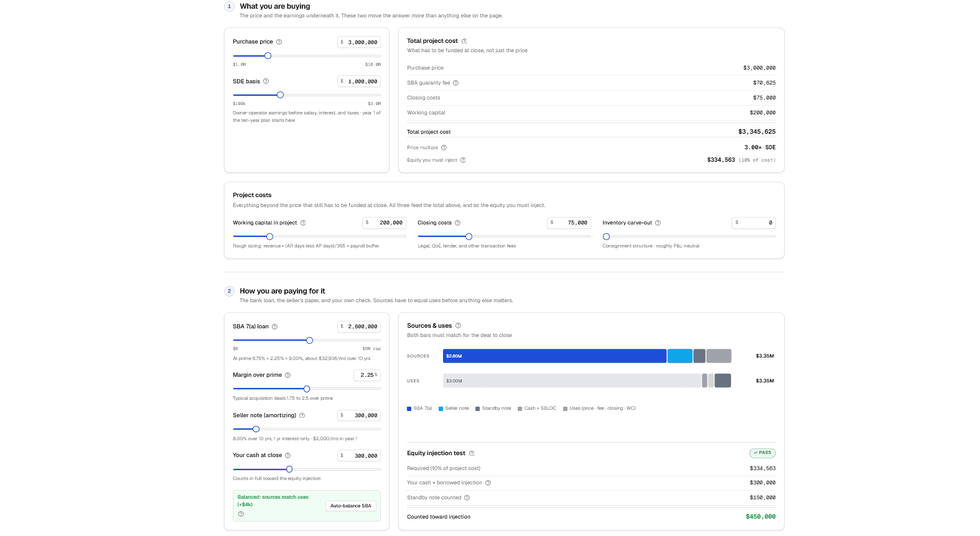Click Working capital in project help icon
Screen dimensions: 980x536
[303, 223]
